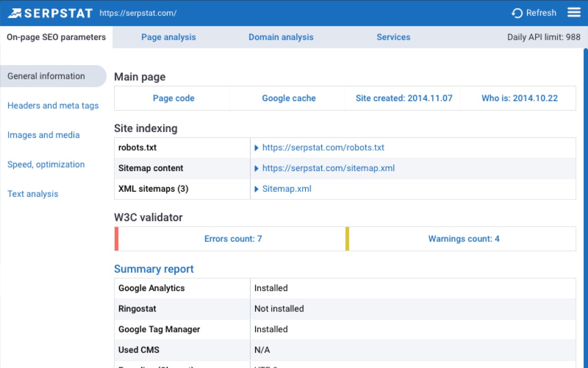Go to Images and media section

point(44,135)
